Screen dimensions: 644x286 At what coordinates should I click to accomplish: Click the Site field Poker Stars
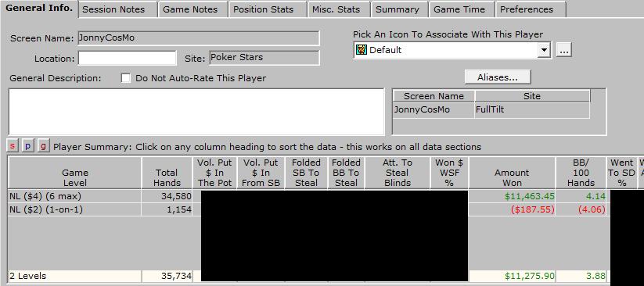click(x=264, y=58)
